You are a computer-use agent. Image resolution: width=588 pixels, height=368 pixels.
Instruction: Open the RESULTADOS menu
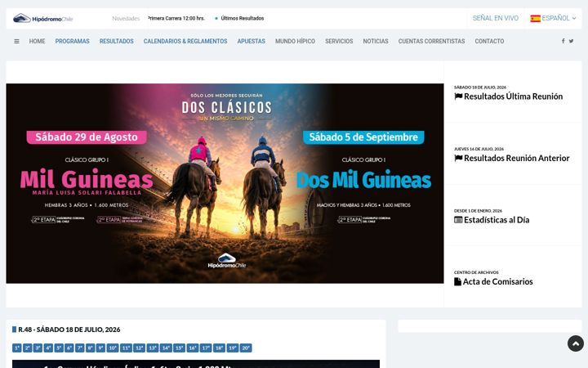pos(116,42)
